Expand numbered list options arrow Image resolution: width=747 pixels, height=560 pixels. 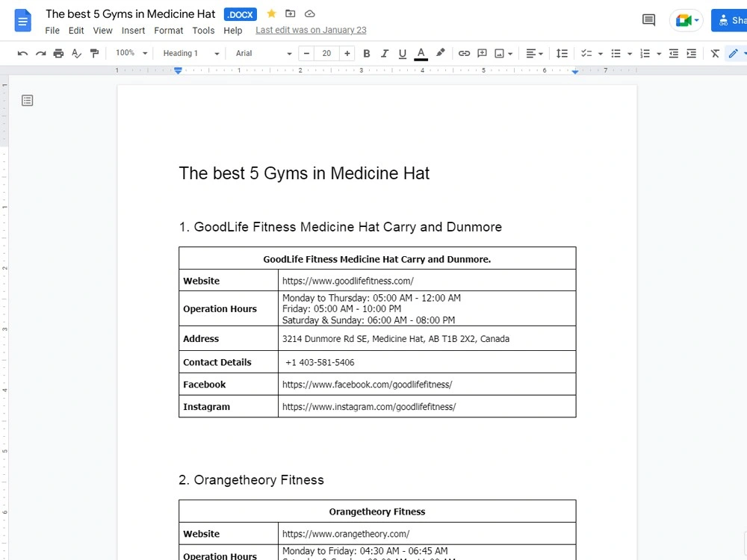click(659, 54)
